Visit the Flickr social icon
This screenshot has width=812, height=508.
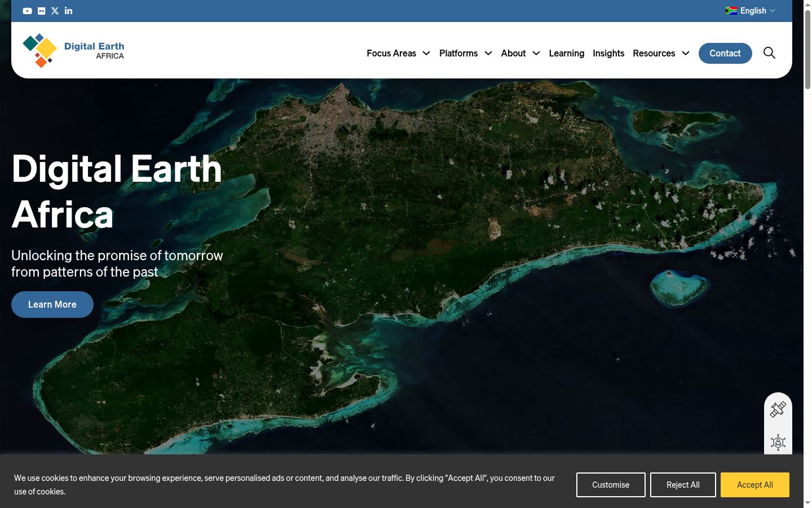tap(41, 11)
